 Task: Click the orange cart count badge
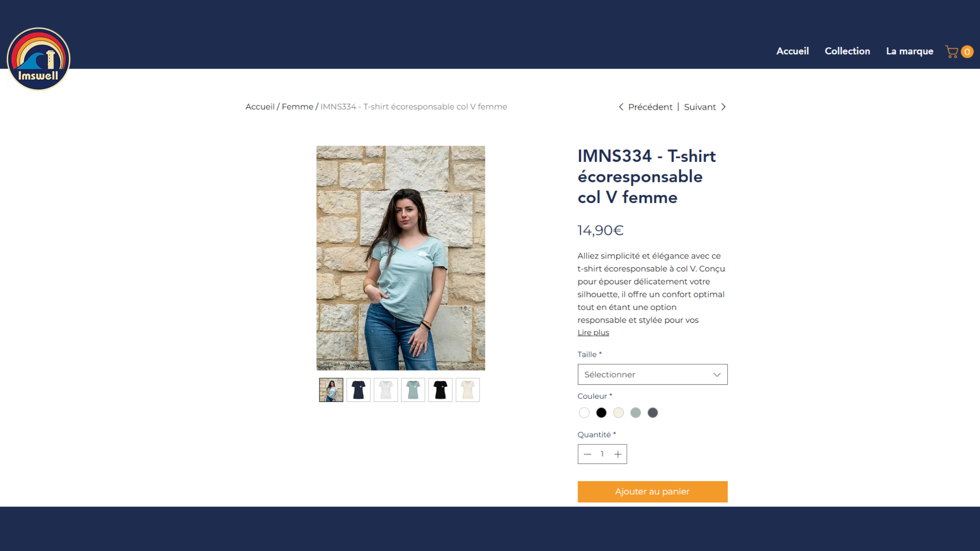click(967, 52)
